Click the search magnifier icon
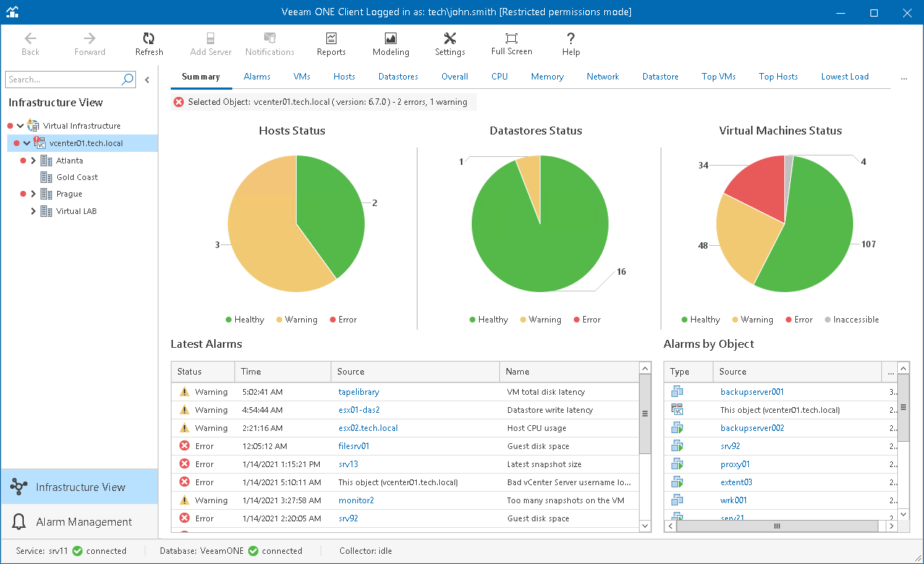Screen dimensions: 924x564 tap(127, 80)
